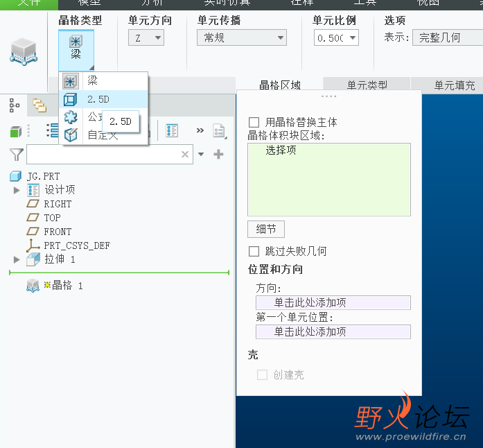Switch to the 单元类型 tab
Screen dimensions: 483x448
pos(367,85)
